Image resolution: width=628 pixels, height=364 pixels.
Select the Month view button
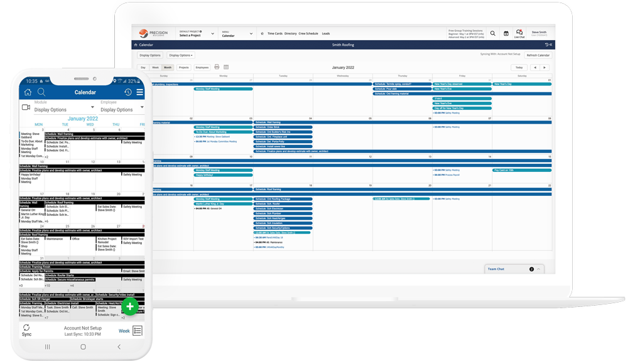168,67
